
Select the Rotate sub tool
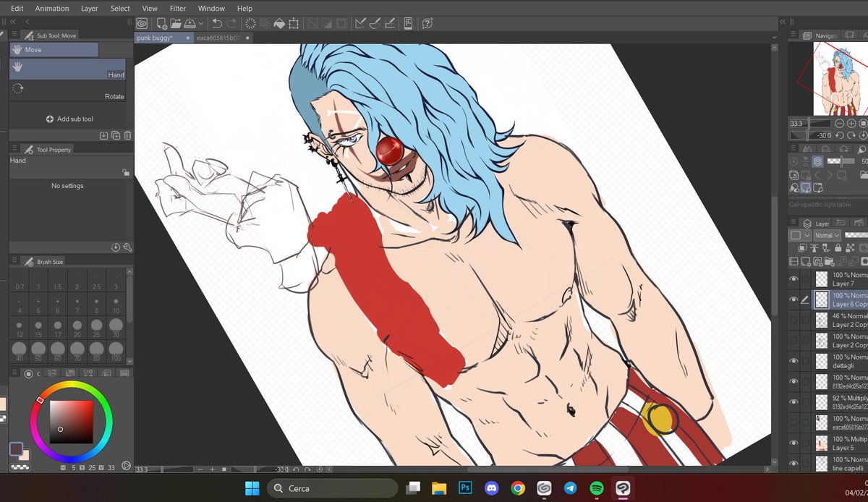tap(68, 91)
